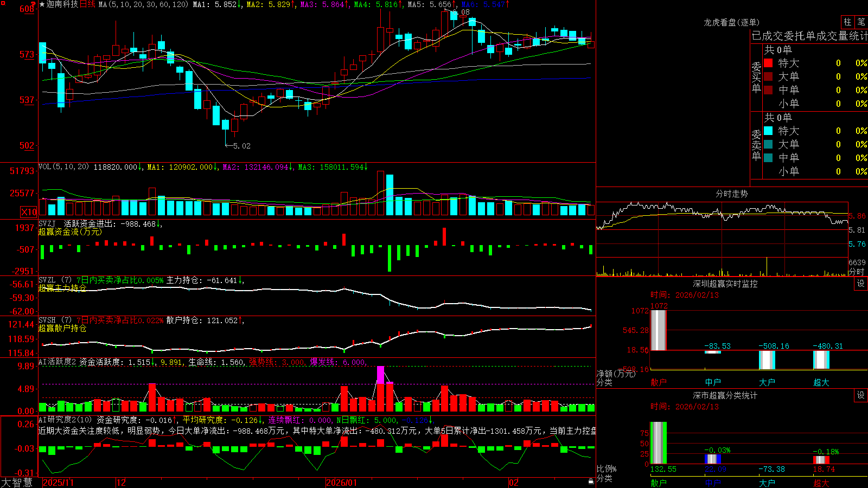Click the 超赢主力持仓 label
The width and height of the screenshot is (868, 488).
click(62, 288)
